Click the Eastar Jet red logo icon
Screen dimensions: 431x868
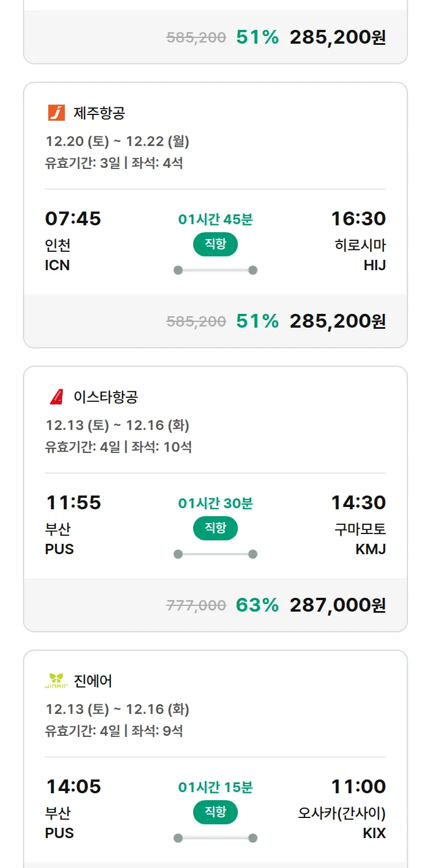(56, 397)
